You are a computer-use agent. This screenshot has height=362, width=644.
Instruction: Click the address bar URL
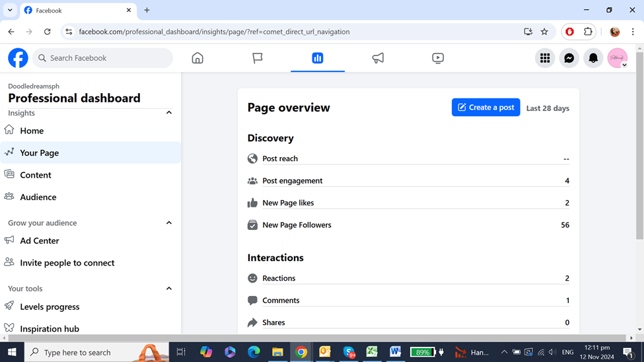(x=214, y=32)
